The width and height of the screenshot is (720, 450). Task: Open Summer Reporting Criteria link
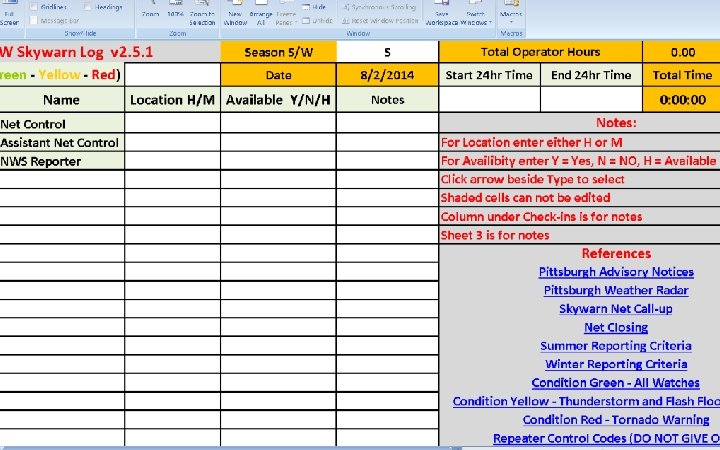pos(616,346)
